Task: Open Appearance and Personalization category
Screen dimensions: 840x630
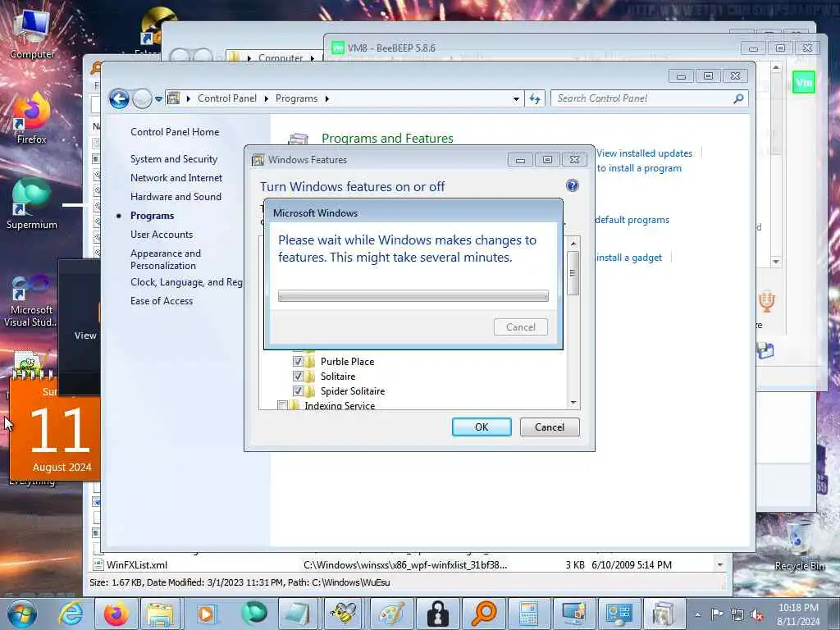Action: pyautogui.click(x=166, y=259)
